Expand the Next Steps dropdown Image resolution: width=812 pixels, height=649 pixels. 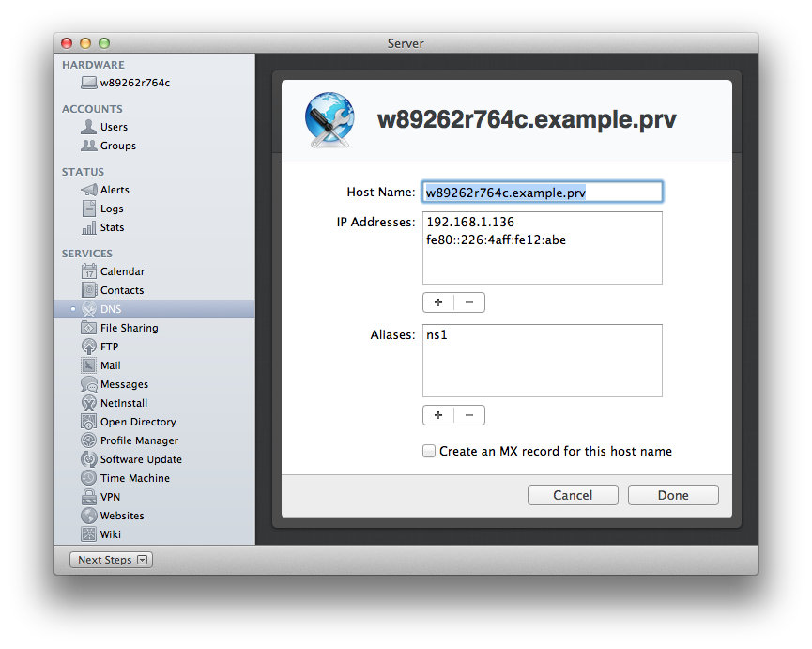click(x=111, y=560)
